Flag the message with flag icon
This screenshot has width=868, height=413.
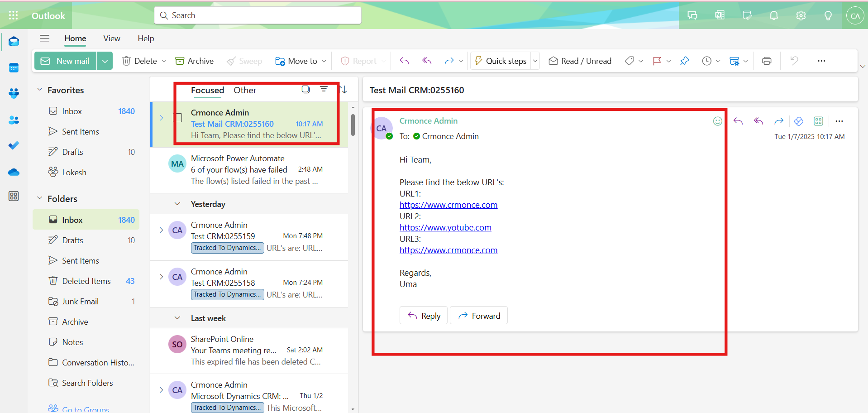click(657, 61)
